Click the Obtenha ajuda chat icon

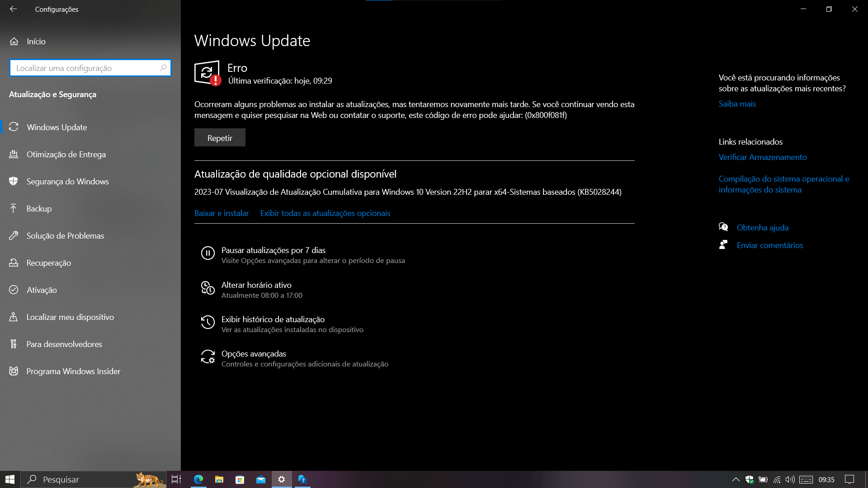(723, 227)
